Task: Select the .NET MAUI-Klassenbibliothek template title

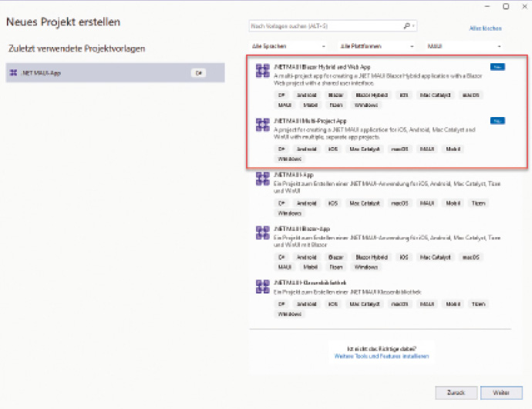Action: pyautogui.click(x=310, y=283)
